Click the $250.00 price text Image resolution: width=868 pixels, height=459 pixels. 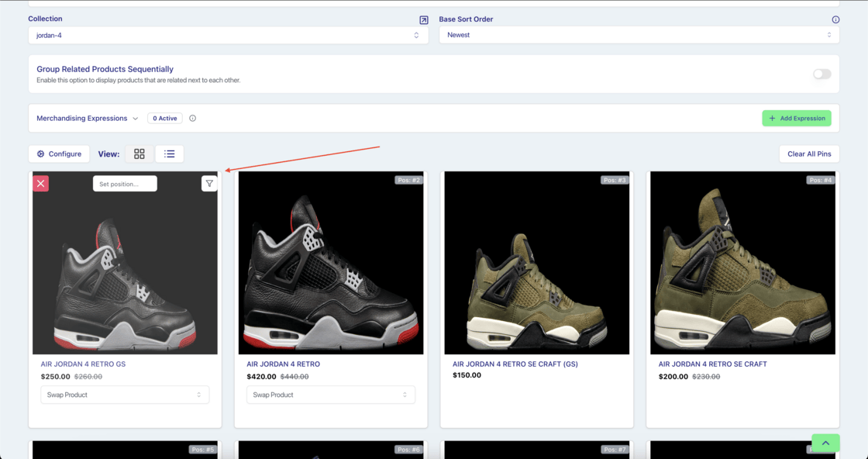(x=55, y=377)
